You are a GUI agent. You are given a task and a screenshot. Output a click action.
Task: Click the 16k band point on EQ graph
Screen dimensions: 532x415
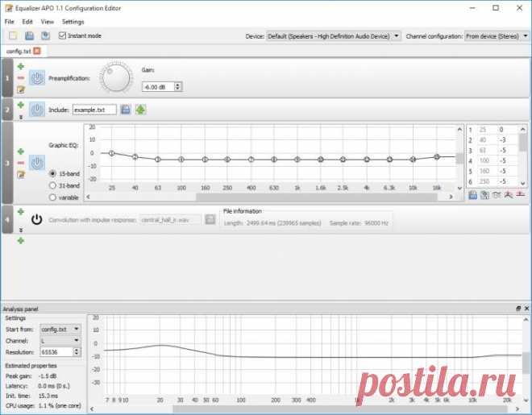point(437,156)
